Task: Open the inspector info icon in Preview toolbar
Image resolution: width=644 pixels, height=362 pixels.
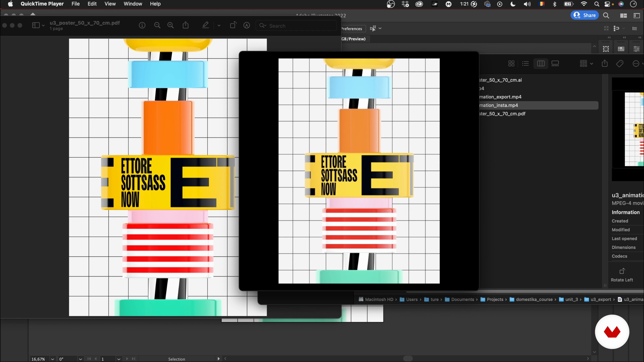Action: [x=142, y=25]
